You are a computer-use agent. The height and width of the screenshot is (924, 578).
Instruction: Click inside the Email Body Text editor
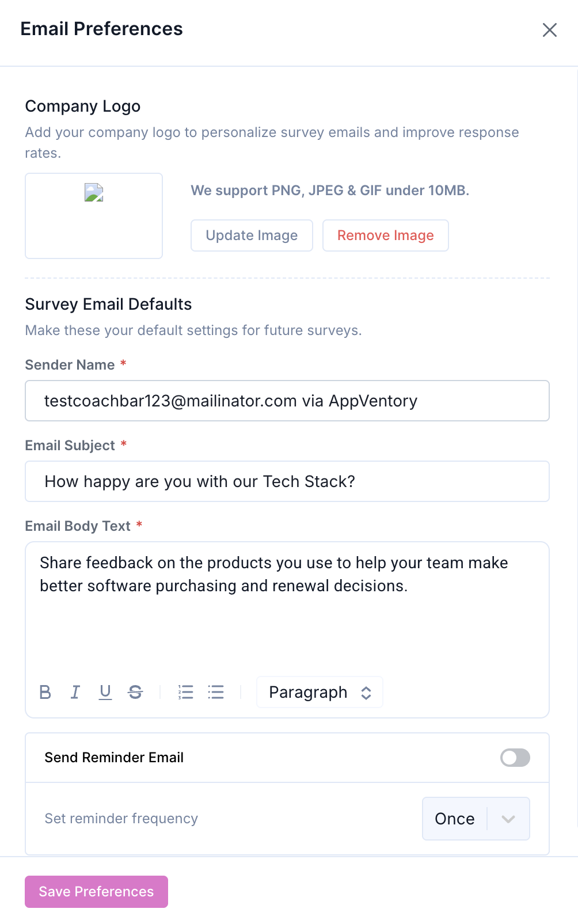(287, 607)
